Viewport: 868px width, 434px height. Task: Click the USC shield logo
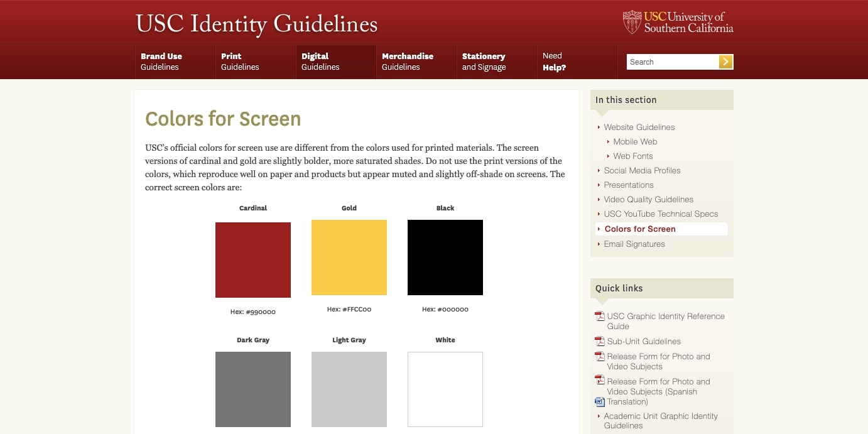631,22
